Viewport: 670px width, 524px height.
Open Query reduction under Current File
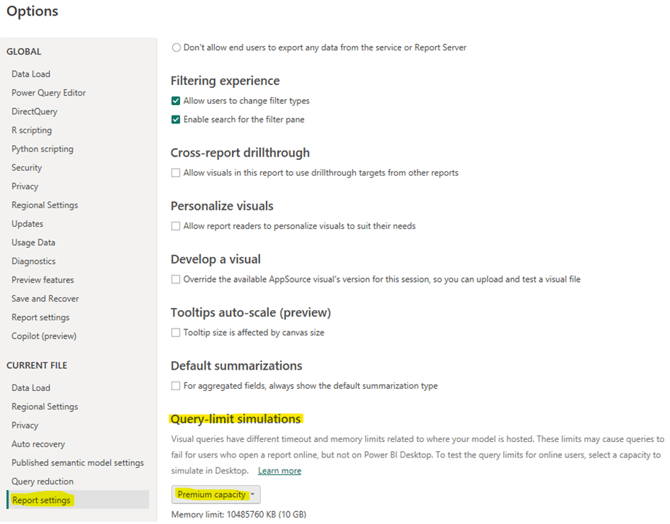(43, 481)
